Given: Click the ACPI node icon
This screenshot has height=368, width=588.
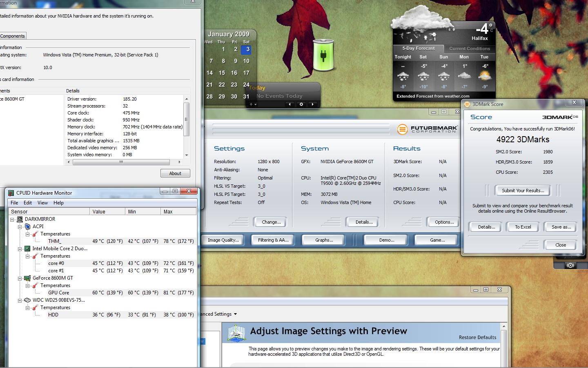Looking at the screenshot, I should click(27, 227).
